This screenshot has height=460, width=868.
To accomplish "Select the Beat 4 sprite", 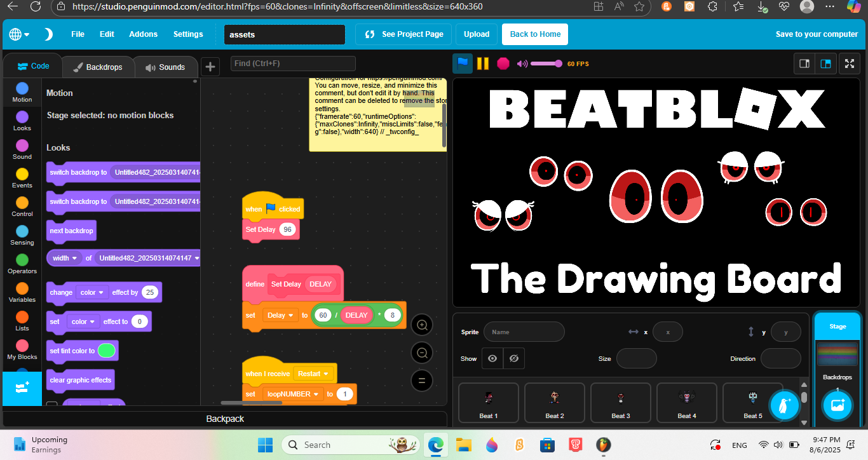I will 687,403.
